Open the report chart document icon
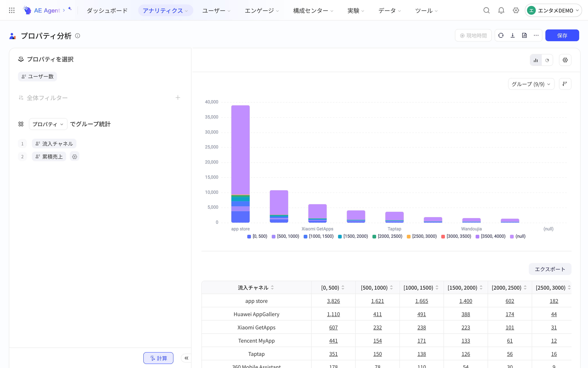This screenshot has width=588, height=368. [524, 36]
